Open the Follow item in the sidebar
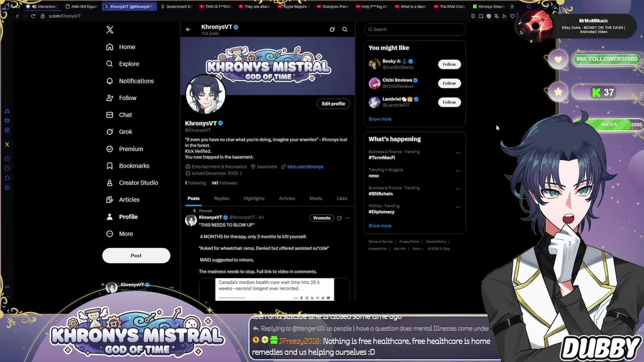The width and height of the screenshot is (644, 362). click(x=121, y=98)
